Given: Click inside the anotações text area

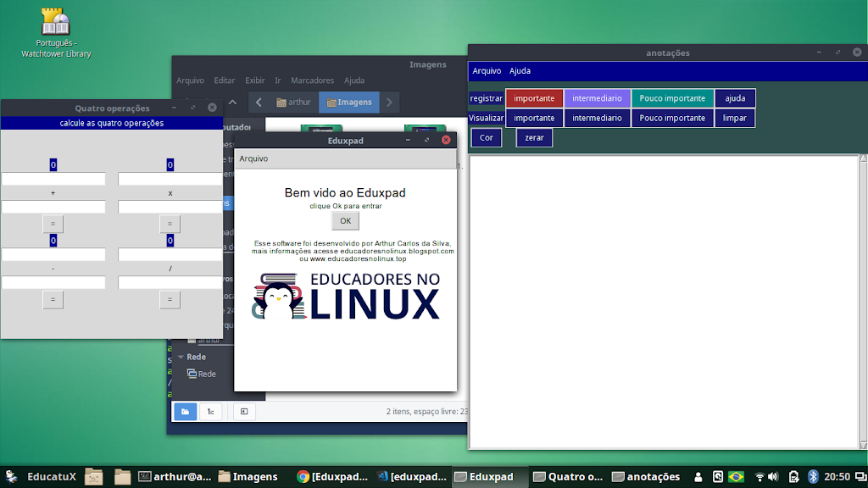Looking at the screenshot, I should (664, 302).
